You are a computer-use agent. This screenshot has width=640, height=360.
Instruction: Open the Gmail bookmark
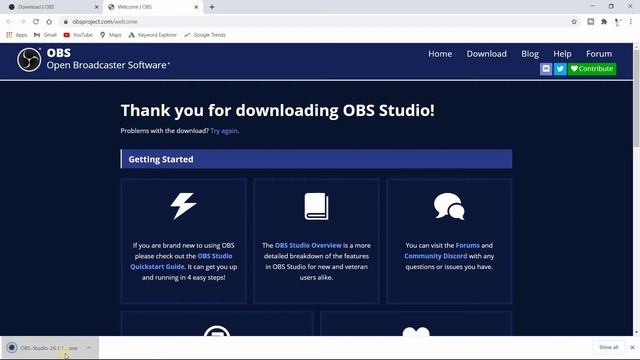coord(45,35)
